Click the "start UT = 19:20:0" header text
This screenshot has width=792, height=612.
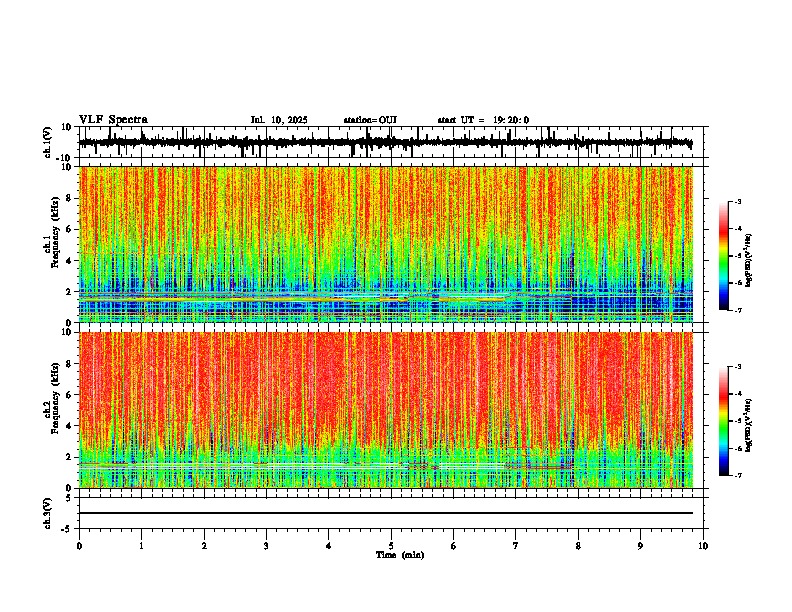click(483, 120)
